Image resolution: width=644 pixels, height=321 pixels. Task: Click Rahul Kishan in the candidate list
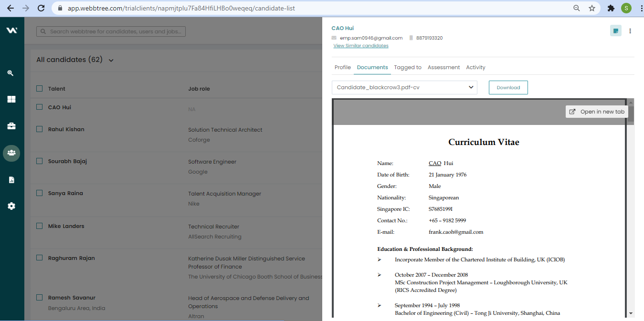pyautogui.click(x=66, y=129)
